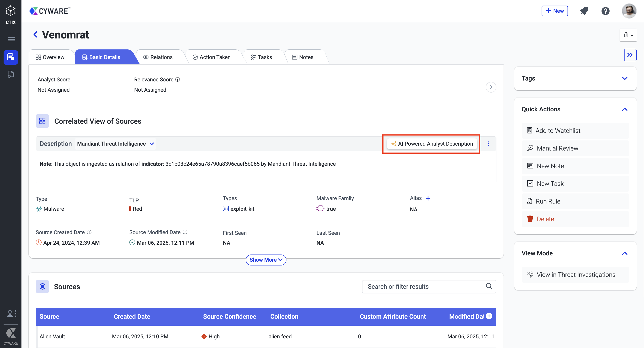Click the search magnifier in Sources
This screenshot has width=644, height=348.
(x=489, y=286)
